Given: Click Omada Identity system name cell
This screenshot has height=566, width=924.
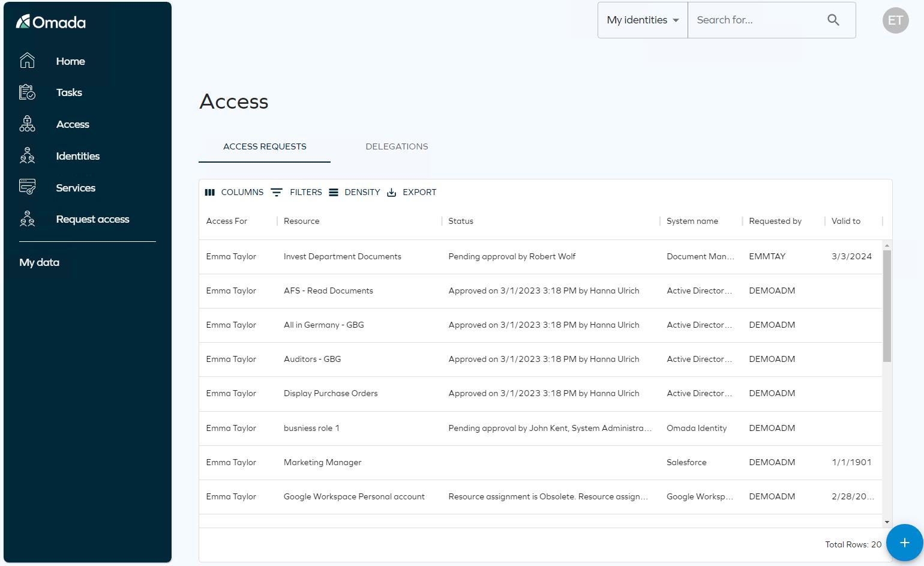Looking at the screenshot, I should click(697, 428).
